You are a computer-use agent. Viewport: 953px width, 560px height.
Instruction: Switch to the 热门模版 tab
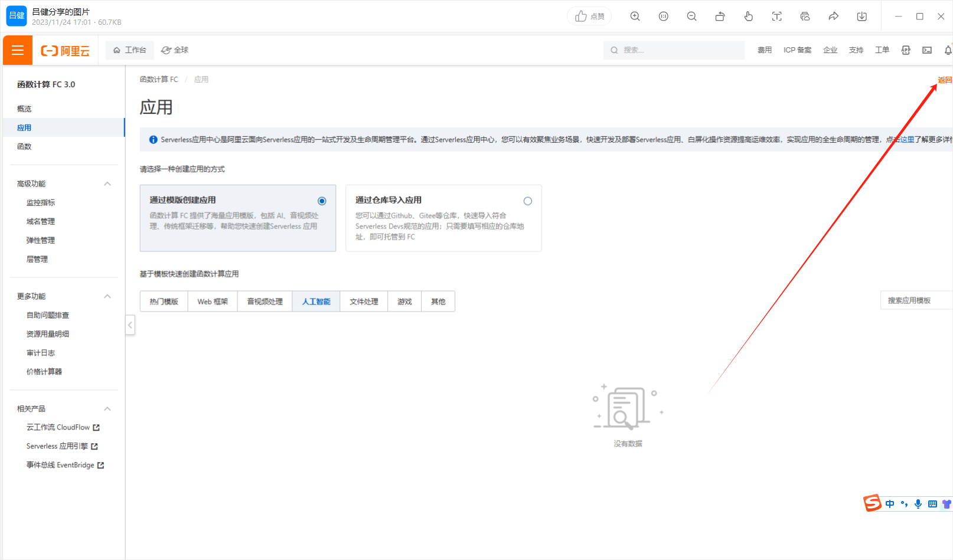pyautogui.click(x=164, y=302)
